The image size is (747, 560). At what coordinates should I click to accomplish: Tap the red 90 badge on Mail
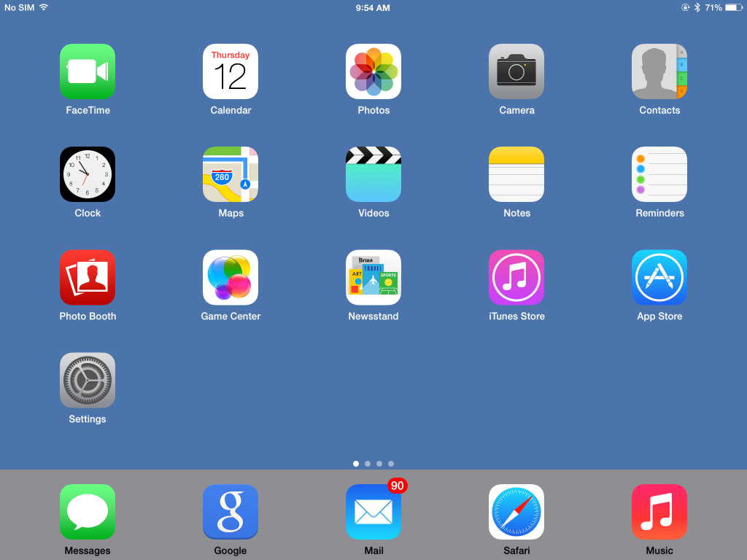pyautogui.click(x=398, y=486)
